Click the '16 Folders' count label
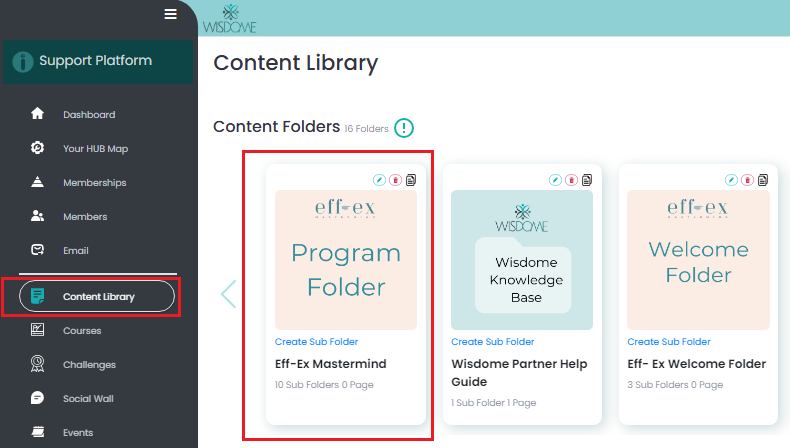 pos(366,129)
